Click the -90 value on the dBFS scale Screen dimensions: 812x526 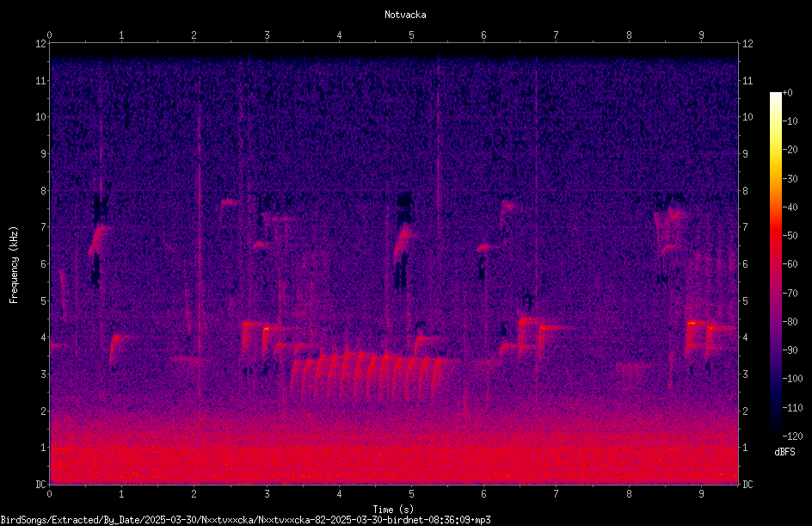click(790, 350)
